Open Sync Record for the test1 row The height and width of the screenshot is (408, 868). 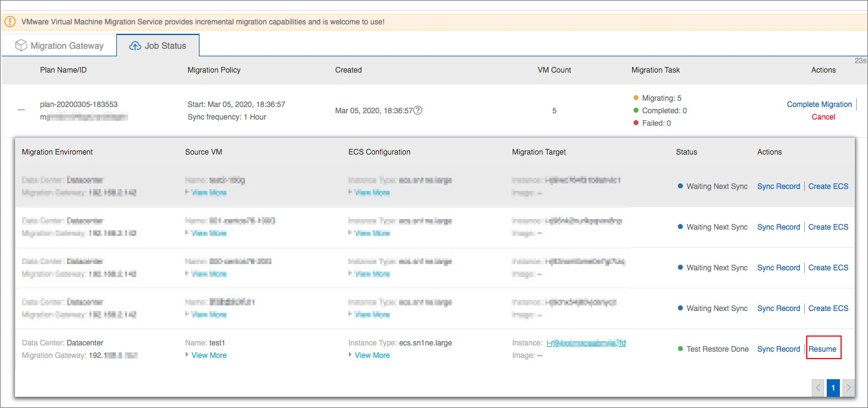click(779, 349)
